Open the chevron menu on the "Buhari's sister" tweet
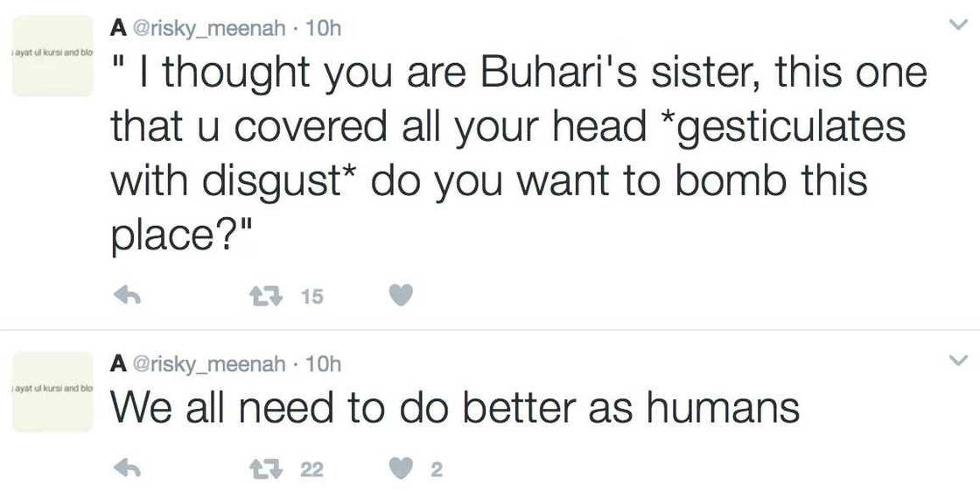Viewport: 980px width, 492px height. click(x=959, y=26)
